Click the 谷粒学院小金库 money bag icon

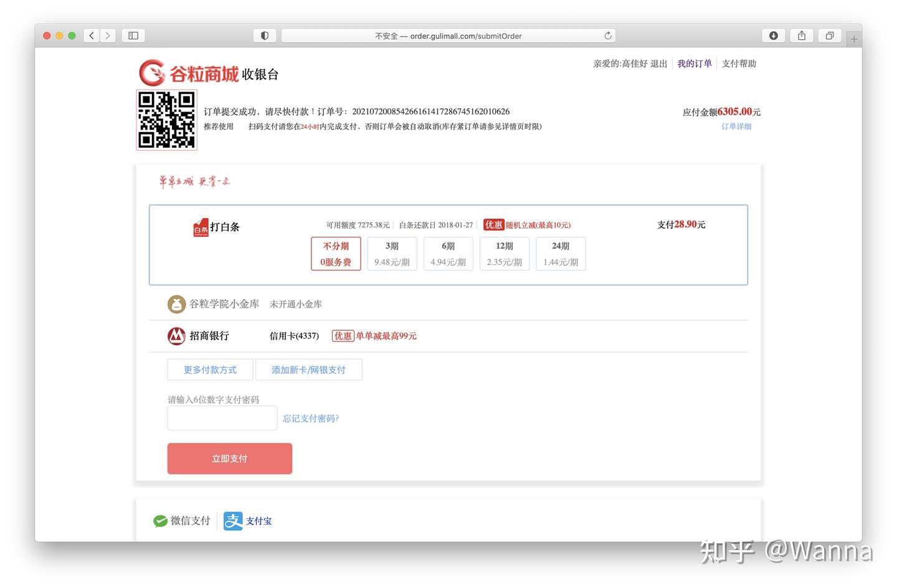pos(177,304)
